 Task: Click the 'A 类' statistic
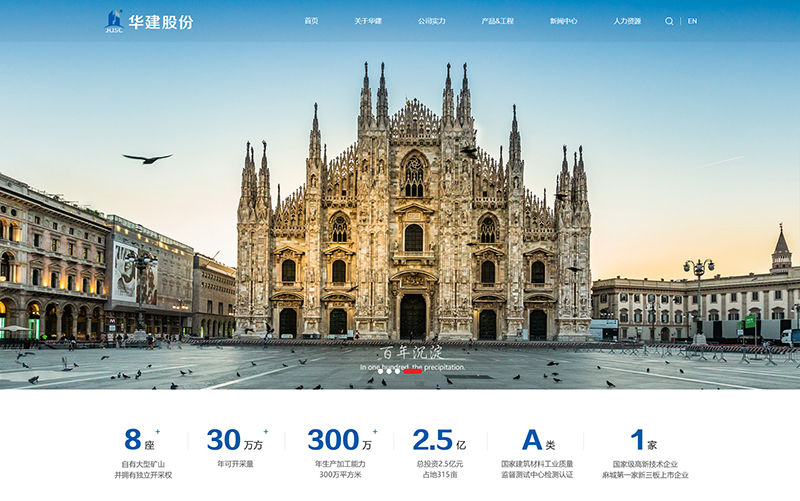[x=538, y=440]
